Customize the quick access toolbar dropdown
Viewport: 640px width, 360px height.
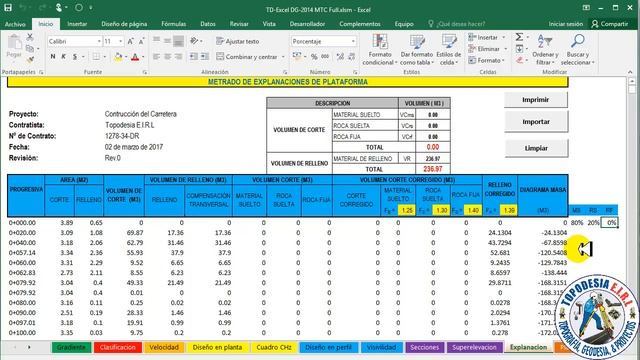tap(91, 7)
